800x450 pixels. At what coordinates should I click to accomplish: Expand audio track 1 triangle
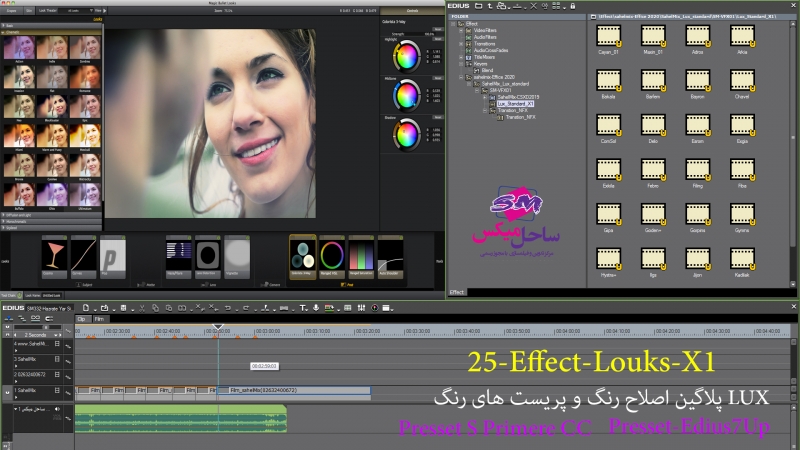click(x=16, y=409)
